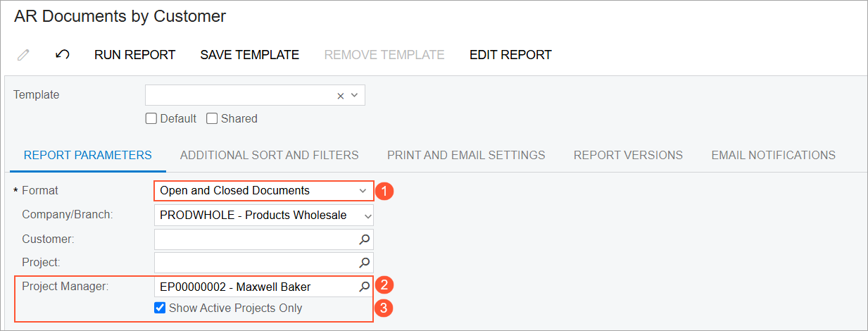Expand the Template dropdown arrow
Screen dimensions: 868x331
point(354,96)
